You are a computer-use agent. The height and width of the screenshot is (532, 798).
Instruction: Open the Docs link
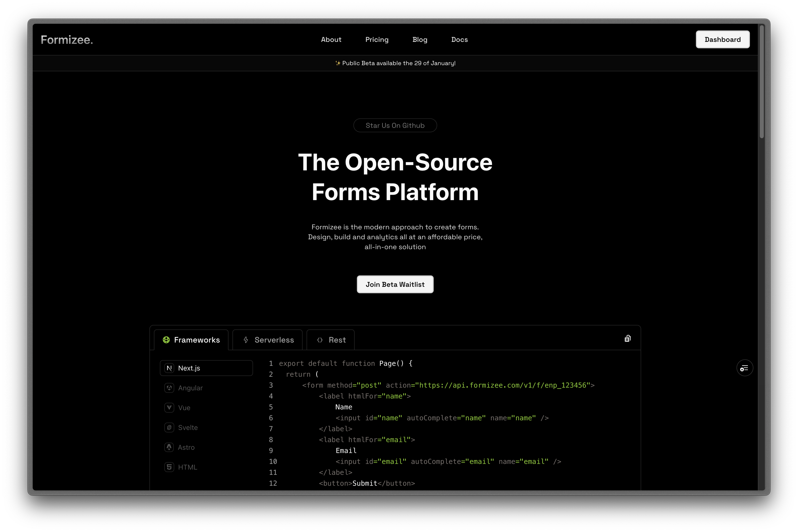(459, 40)
